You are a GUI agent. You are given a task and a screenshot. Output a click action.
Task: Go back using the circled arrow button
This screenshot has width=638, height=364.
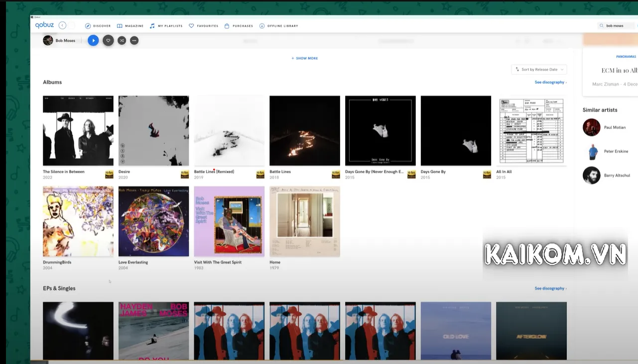[62, 25]
